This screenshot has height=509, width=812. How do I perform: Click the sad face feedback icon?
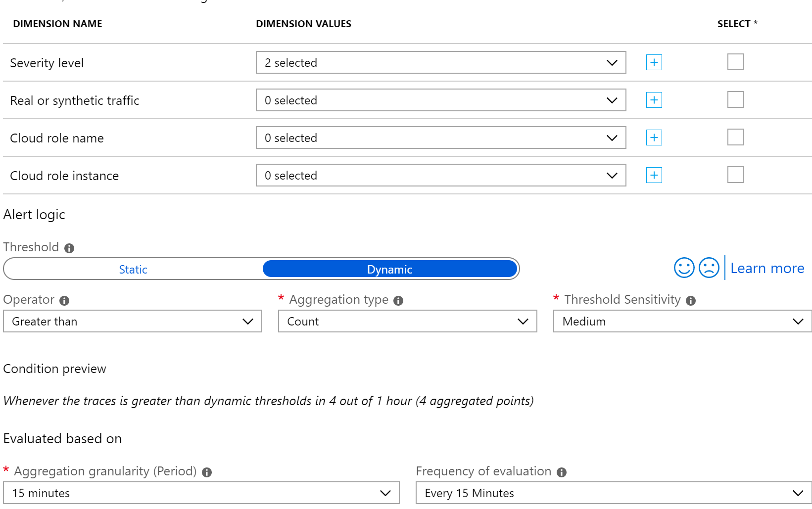pyautogui.click(x=709, y=268)
